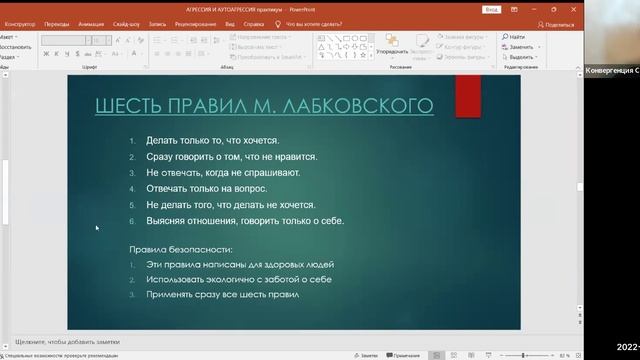Open the Select (Выделить) dropdown

point(520,57)
